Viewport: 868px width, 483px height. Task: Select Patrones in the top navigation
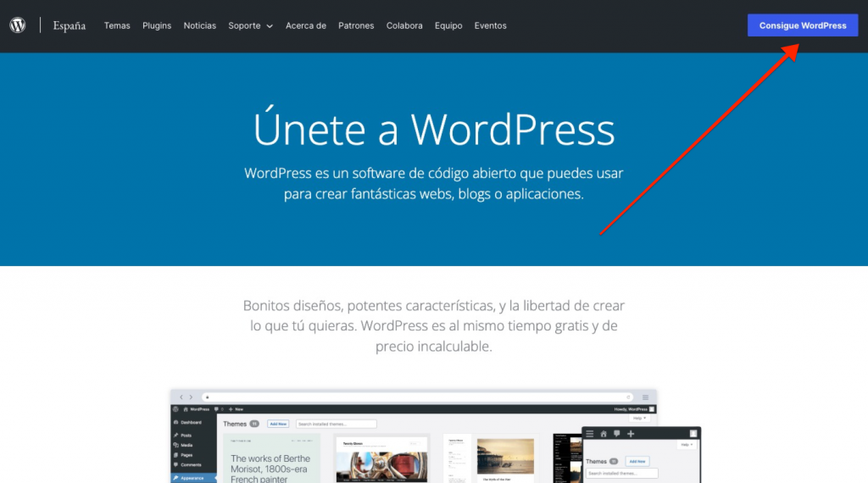coord(356,25)
